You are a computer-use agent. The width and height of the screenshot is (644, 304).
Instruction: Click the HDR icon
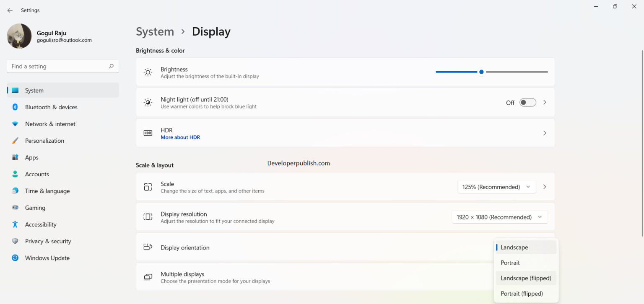tap(148, 133)
